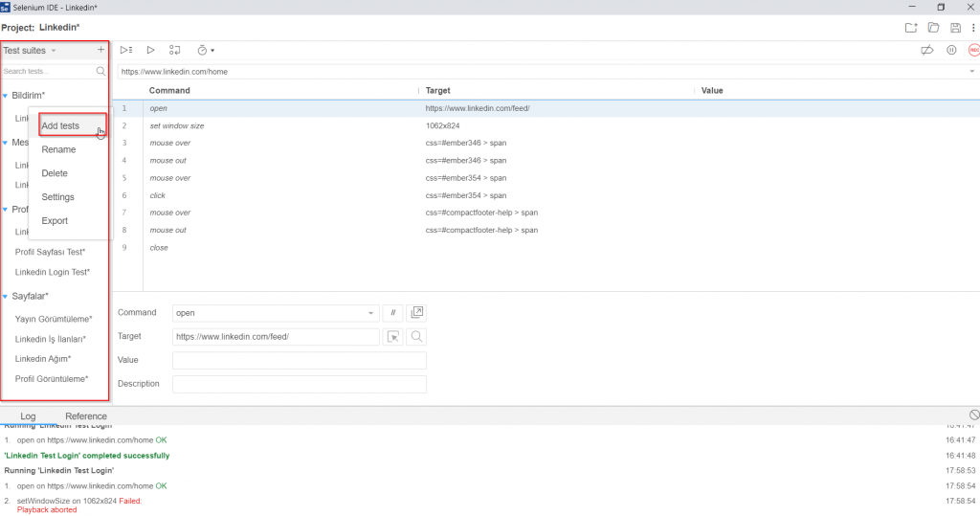
Task: Click in the Search tests field
Action: pyautogui.click(x=48, y=71)
